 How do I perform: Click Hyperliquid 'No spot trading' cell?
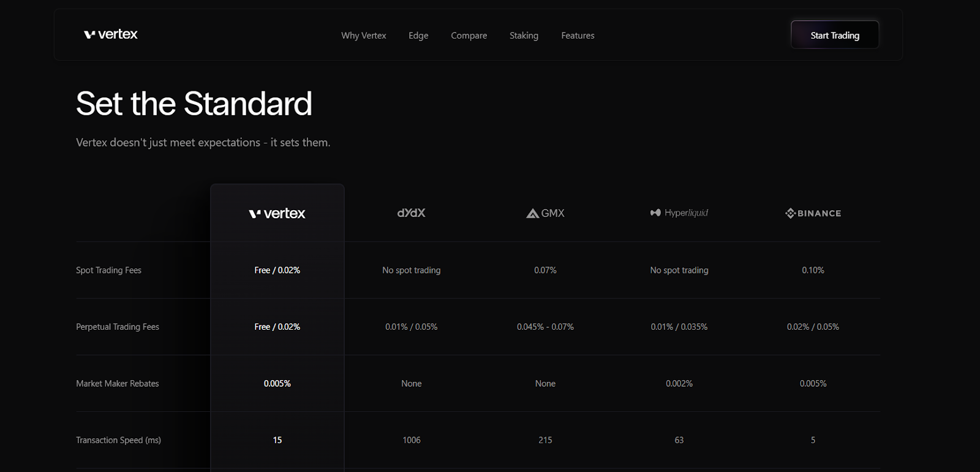(679, 270)
